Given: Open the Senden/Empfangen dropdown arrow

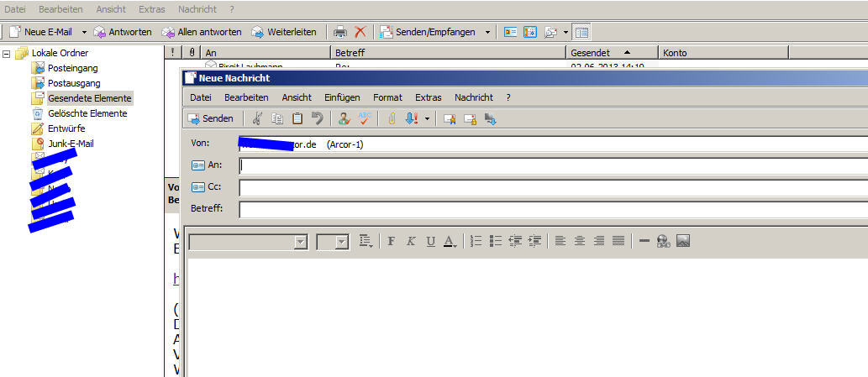Looking at the screenshot, I should click(487, 32).
